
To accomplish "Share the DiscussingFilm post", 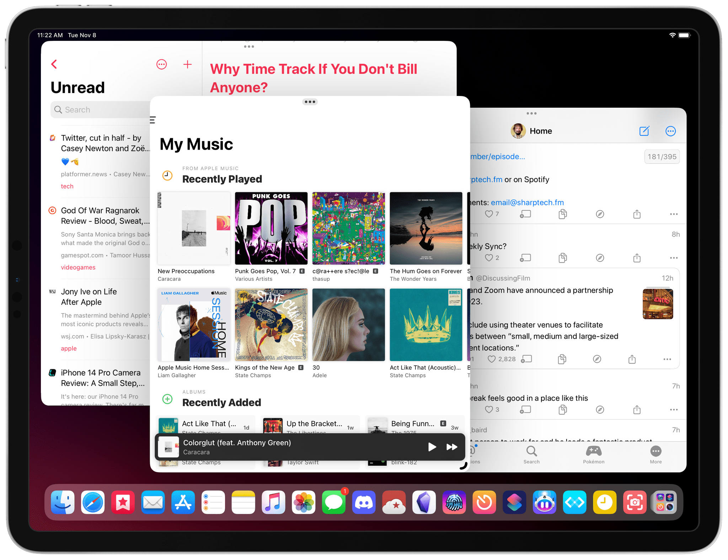I will [x=632, y=359].
